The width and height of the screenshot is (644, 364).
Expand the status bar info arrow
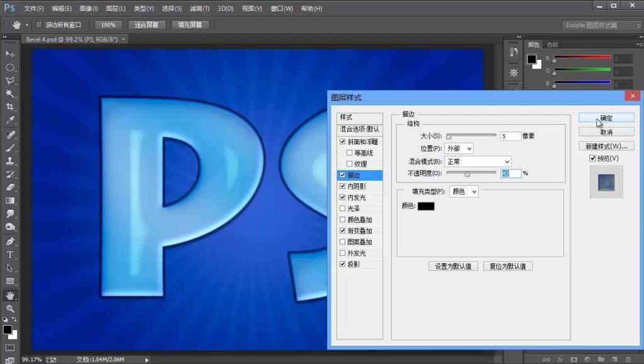147,360
